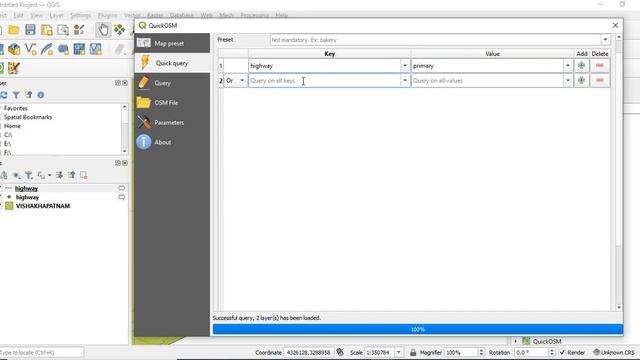Open the OSM File tab
640x360 pixels.
pyautogui.click(x=172, y=102)
